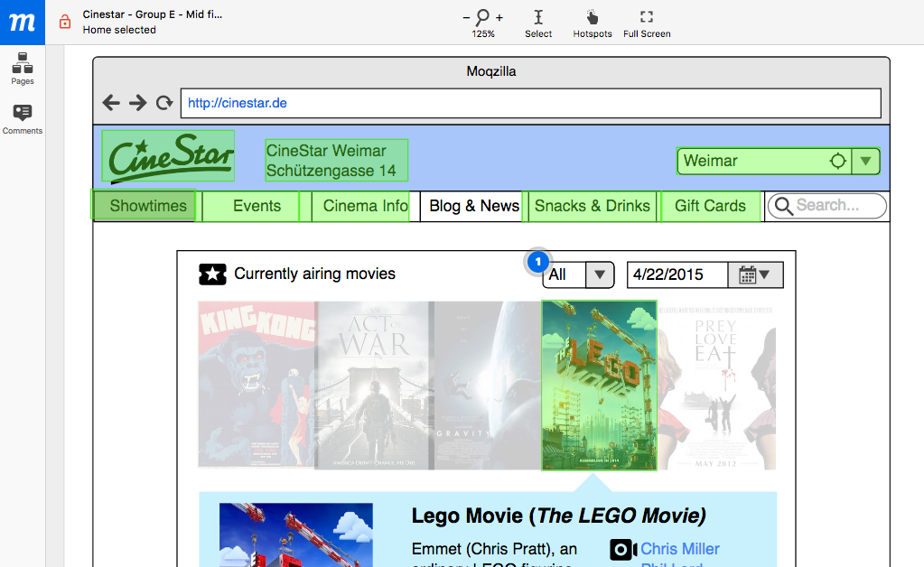
Task: Toggle Hotspots visibility
Action: [592, 23]
